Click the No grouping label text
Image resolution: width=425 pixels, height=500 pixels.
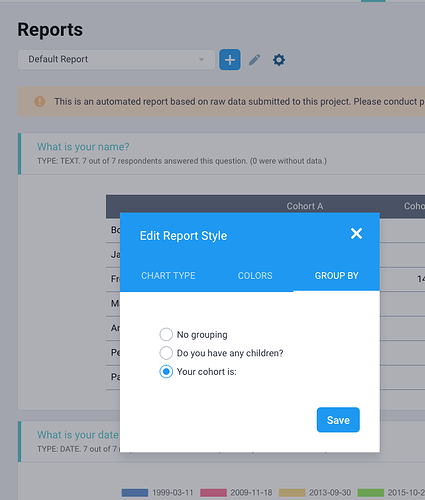[202, 335]
